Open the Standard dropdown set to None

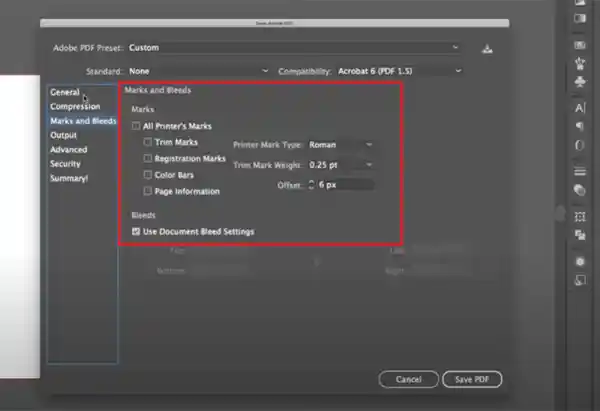pos(198,71)
